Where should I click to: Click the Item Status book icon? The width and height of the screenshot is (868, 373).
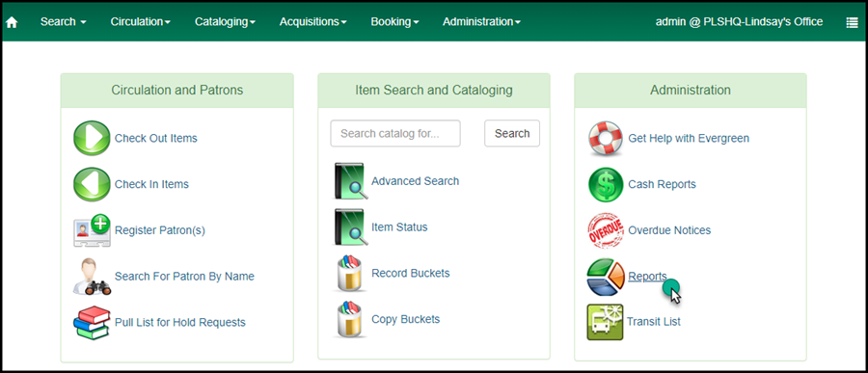(351, 226)
